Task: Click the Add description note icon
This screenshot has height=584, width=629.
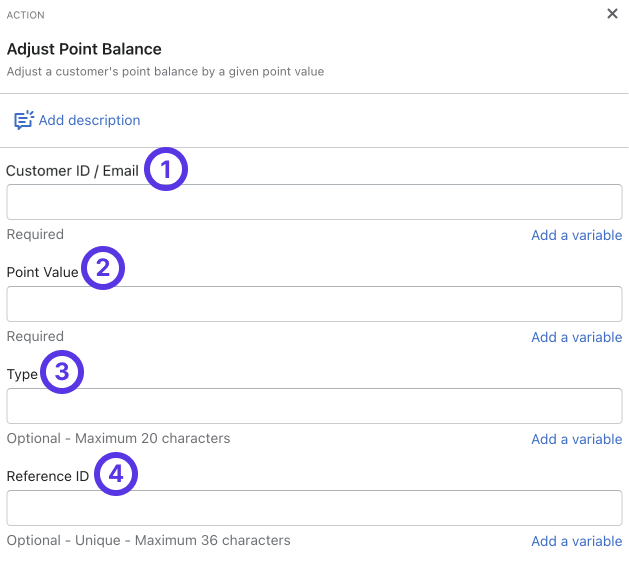Action: point(23,120)
